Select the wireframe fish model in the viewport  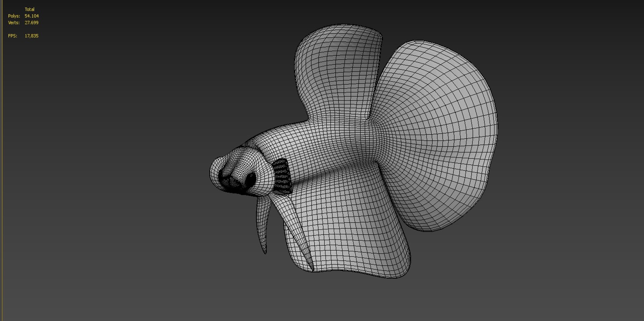pos(354,151)
